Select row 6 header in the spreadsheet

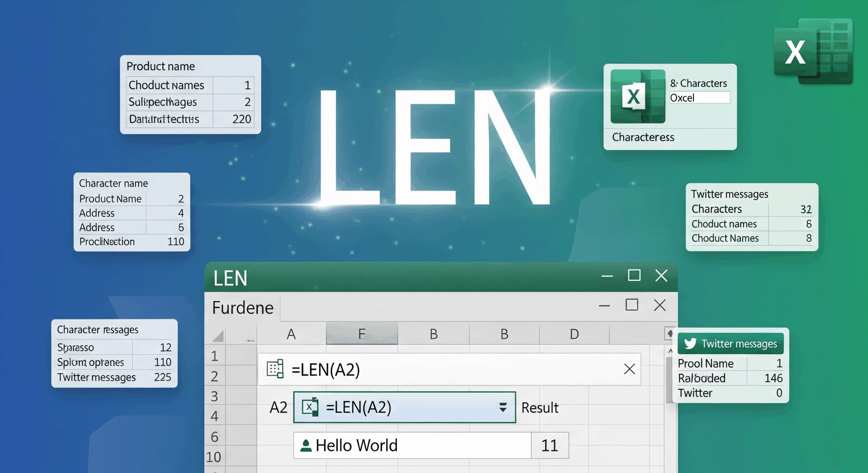[x=215, y=437]
